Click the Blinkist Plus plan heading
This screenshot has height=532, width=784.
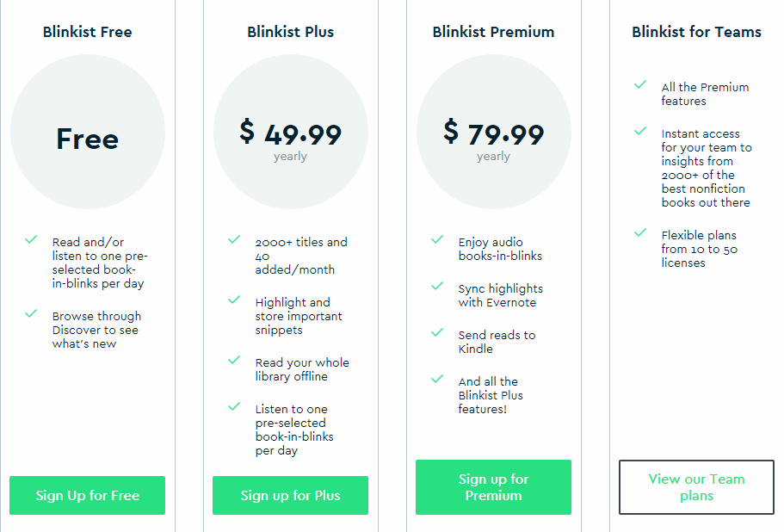pyautogui.click(x=291, y=32)
